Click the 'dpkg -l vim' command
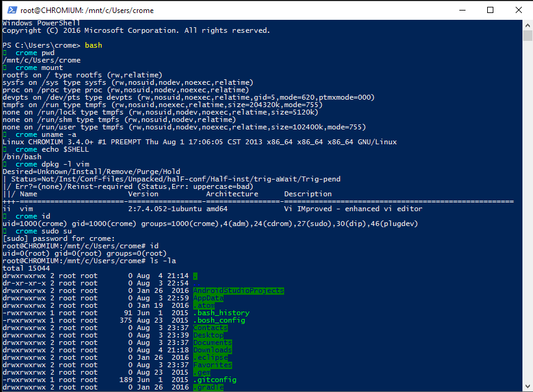 65,164
